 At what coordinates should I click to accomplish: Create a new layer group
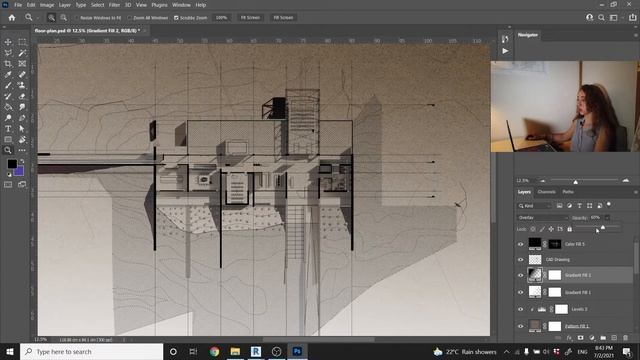[x=603, y=338]
